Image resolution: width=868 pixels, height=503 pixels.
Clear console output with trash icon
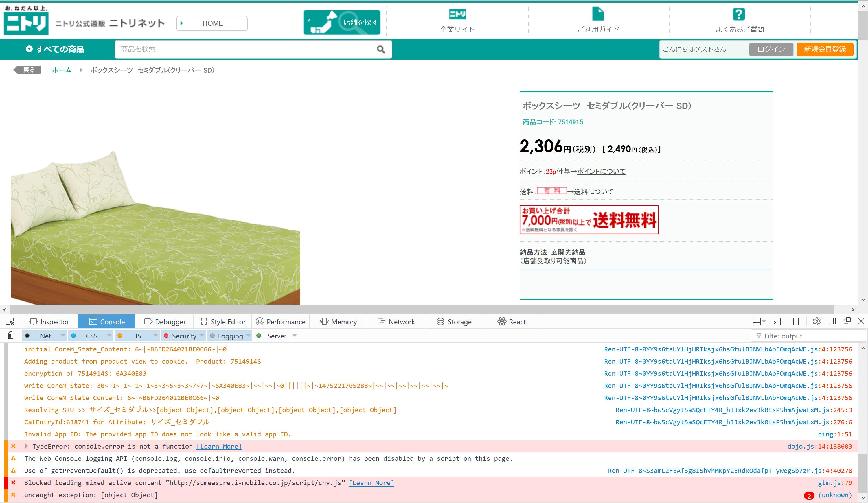coord(11,335)
